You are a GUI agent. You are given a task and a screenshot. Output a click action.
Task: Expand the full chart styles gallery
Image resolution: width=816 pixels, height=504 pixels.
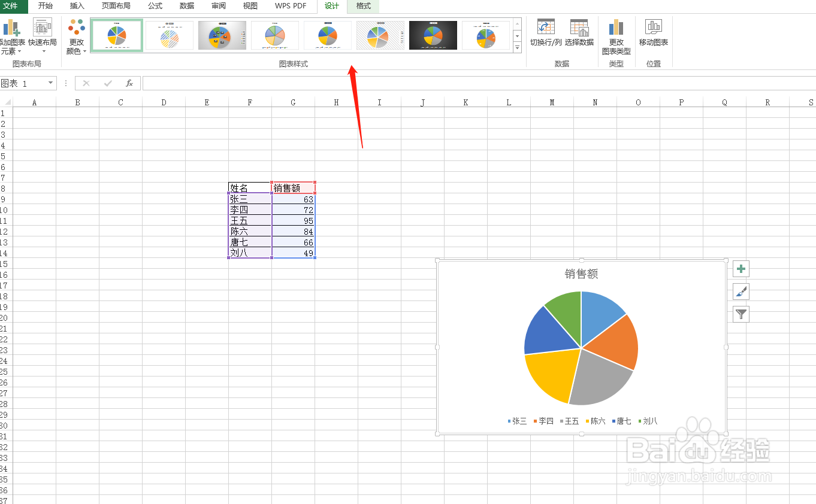point(518,47)
